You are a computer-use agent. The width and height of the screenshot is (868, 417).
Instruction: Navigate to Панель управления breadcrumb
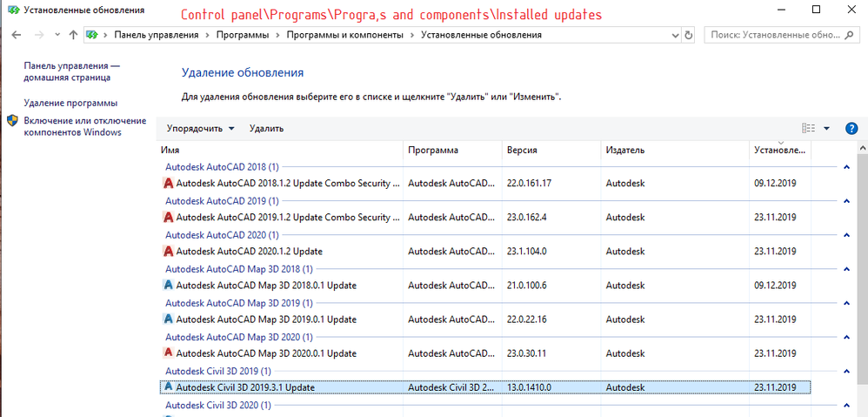pyautogui.click(x=156, y=35)
